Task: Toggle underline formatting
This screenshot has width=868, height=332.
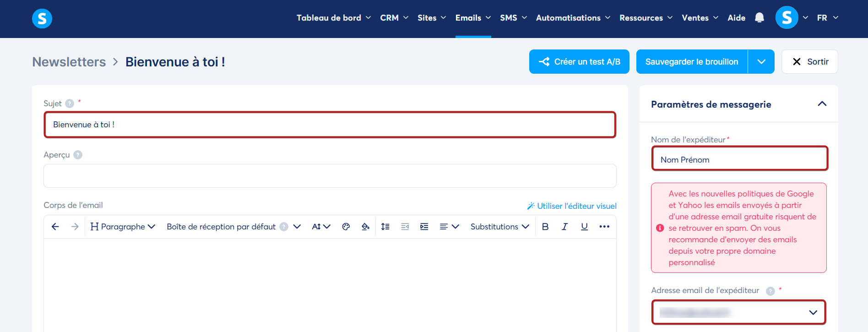Action: pos(584,227)
